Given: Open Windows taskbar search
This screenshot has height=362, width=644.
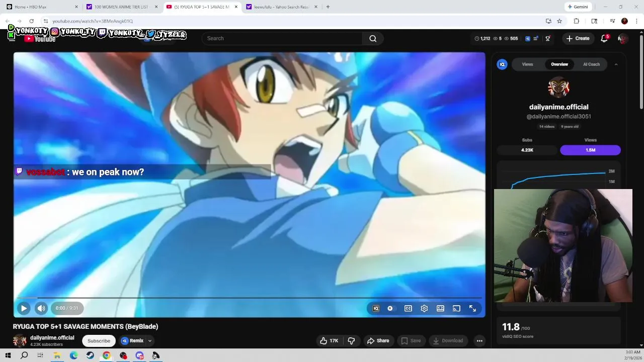Looking at the screenshot, I should (x=24, y=355).
